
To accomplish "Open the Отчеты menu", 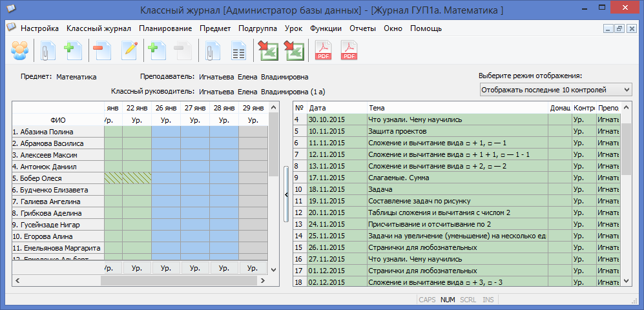I will point(362,28).
